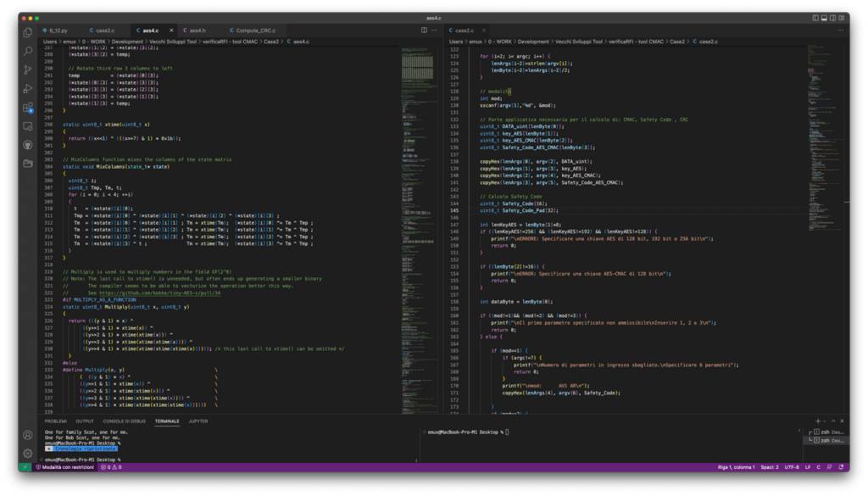Open the customize layout button

tap(842, 19)
